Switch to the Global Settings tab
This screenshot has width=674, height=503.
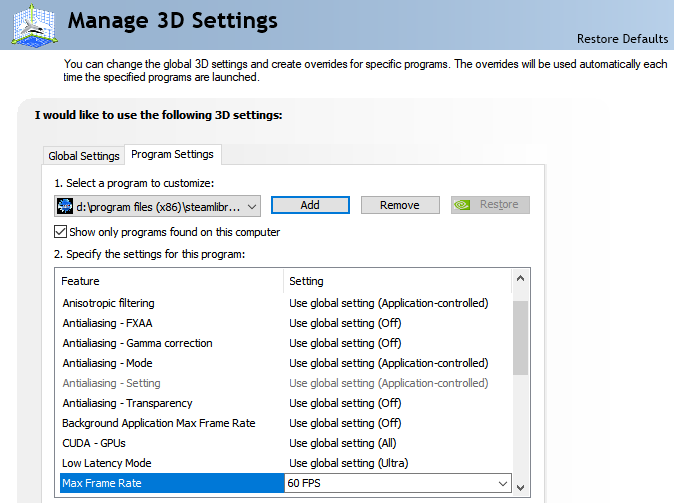pos(84,156)
